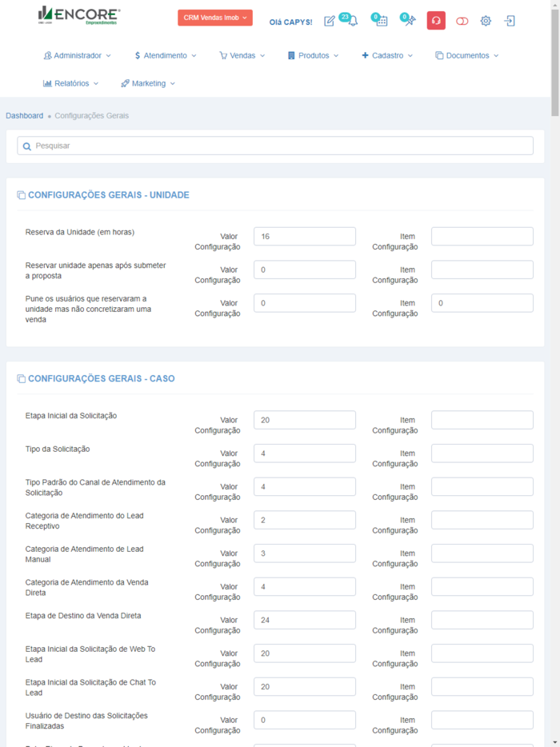
Task: Open the notifications bell with 23 badge
Action: pos(352,22)
